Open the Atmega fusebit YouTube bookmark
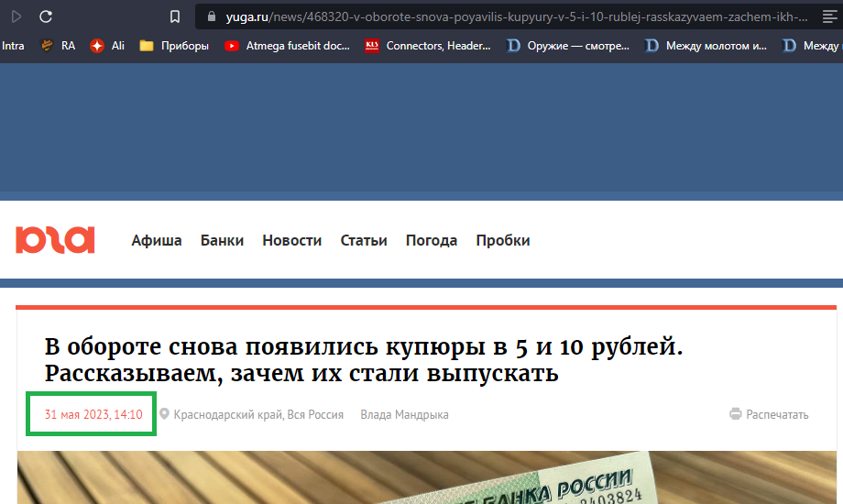Screen dimensions: 843x504 pyautogui.click(x=287, y=46)
